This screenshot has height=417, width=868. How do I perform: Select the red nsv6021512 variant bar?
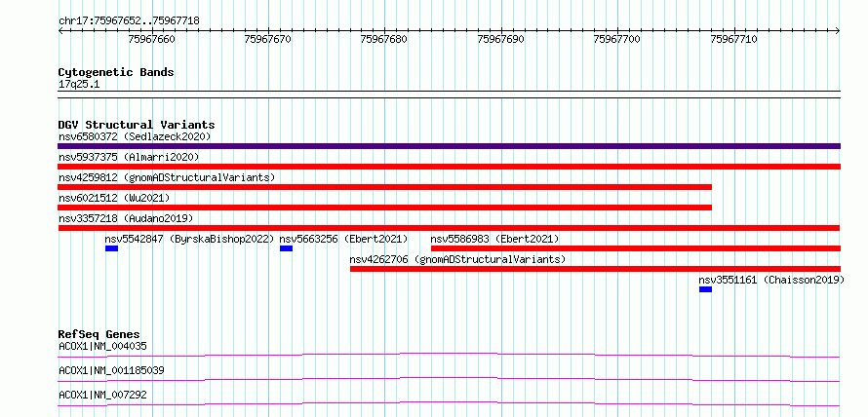pos(384,208)
